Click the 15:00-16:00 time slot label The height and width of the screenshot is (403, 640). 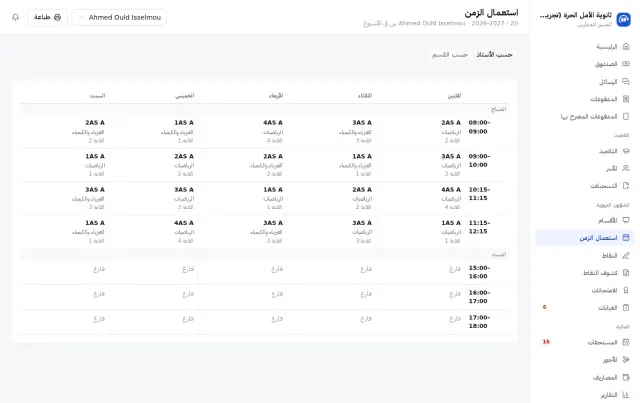(479, 272)
